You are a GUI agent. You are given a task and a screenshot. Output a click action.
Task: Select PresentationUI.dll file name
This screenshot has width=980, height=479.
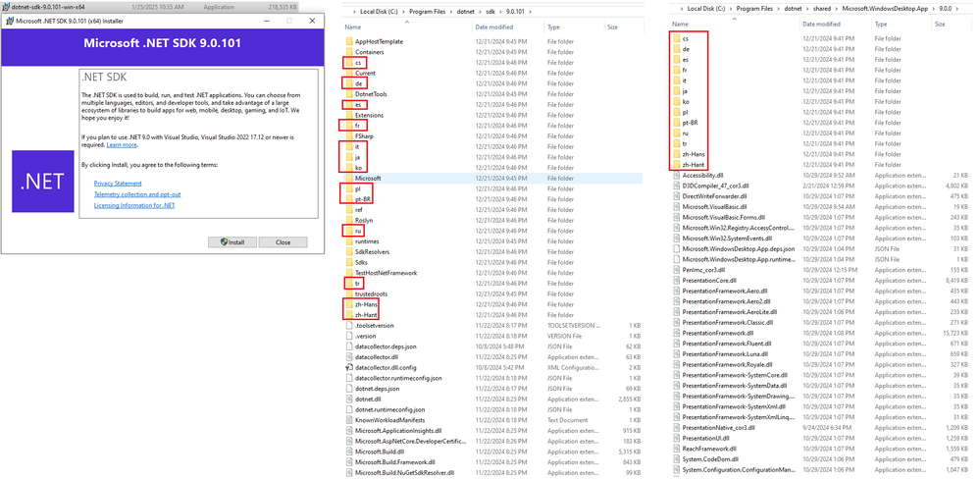point(704,438)
